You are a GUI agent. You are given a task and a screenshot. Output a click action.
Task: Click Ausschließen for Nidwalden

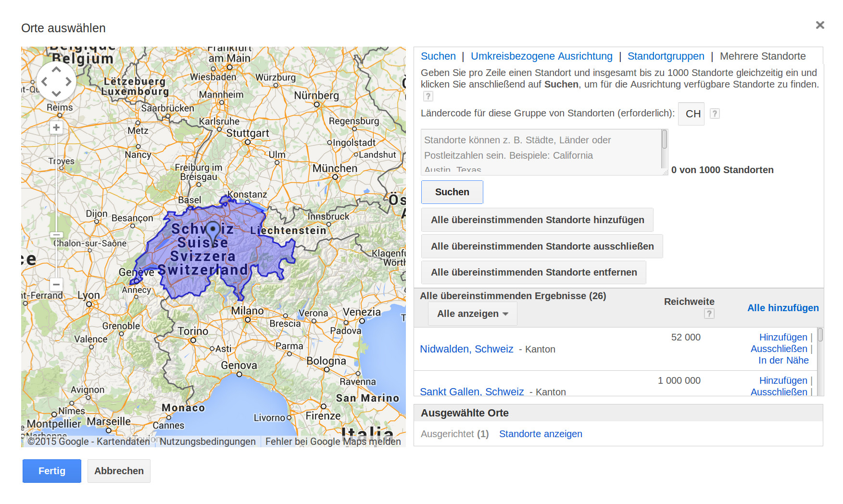point(779,349)
